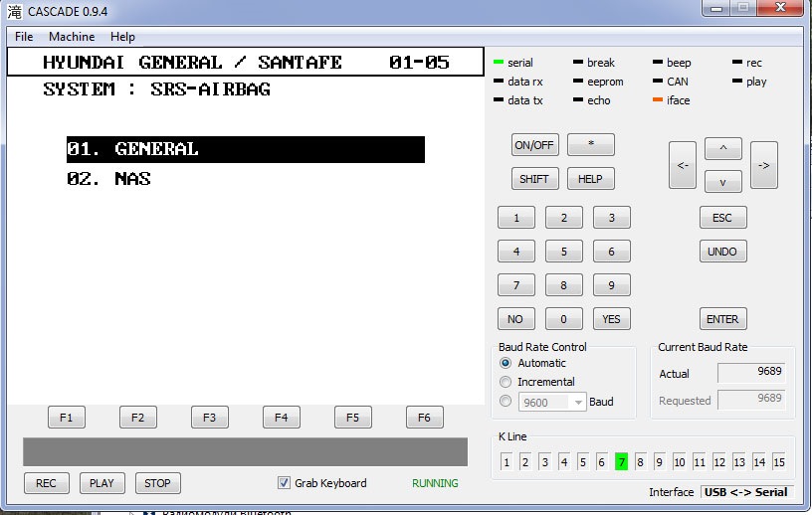The width and height of the screenshot is (812, 515).
Task: Click the asterisk keypad button
Action: coord(591,144)
